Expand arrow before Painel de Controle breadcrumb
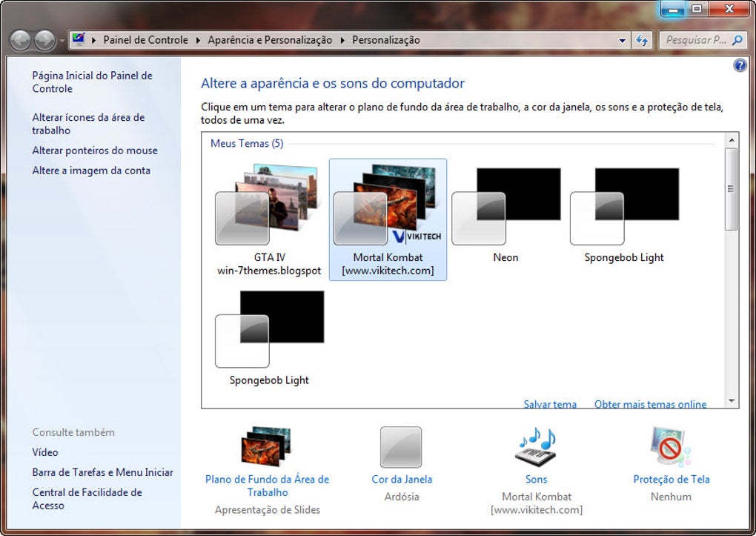Image resolution: width=756 pixels, height=536 pixels. coord(93,40)
